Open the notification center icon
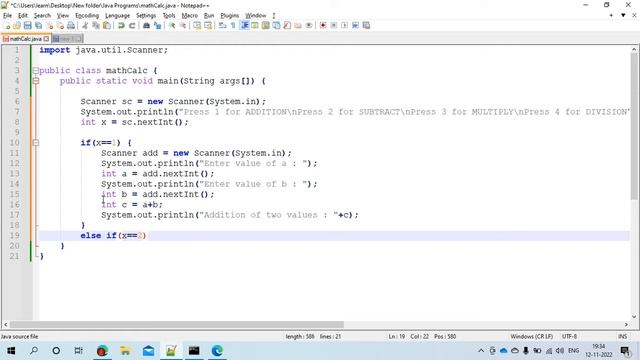 [625, 351]
